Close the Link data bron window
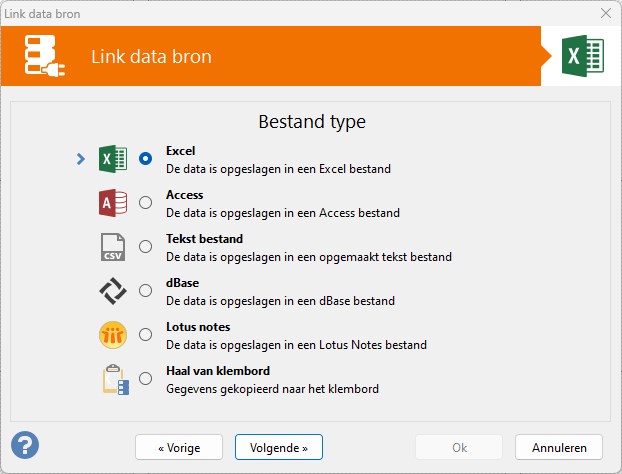Image resolution: width=622 pixels, height=474 pixels. [x=606, y=13]
